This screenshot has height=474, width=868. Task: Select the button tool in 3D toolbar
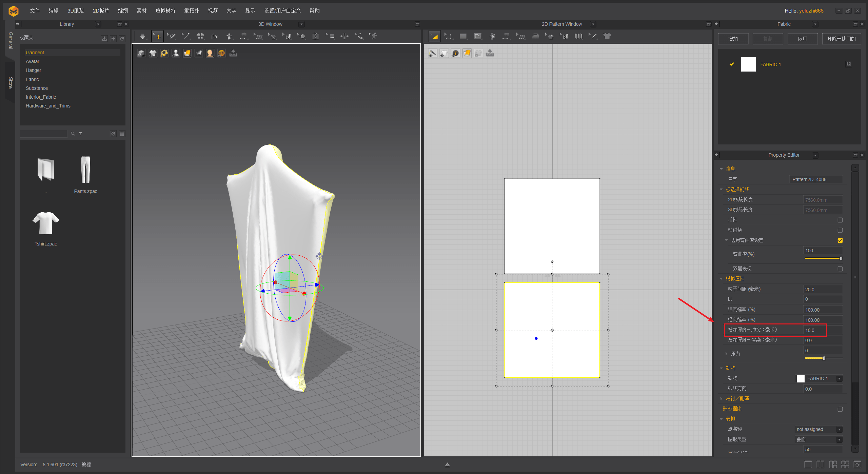click(302, 36)
